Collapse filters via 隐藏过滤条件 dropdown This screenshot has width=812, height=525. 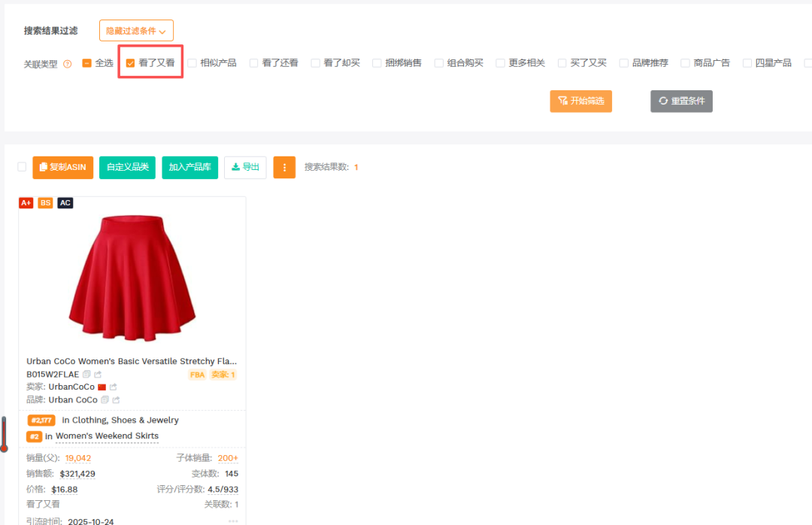[136, 30]
